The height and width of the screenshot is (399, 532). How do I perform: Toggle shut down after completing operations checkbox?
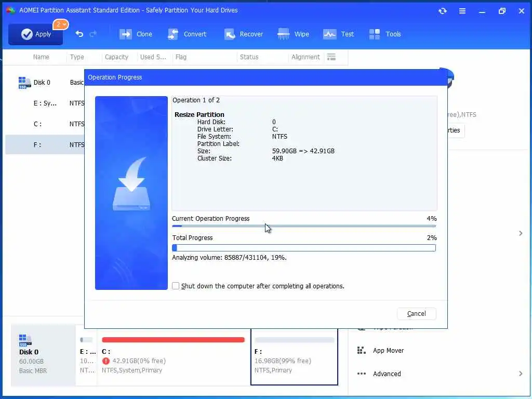tap(176, 286)
